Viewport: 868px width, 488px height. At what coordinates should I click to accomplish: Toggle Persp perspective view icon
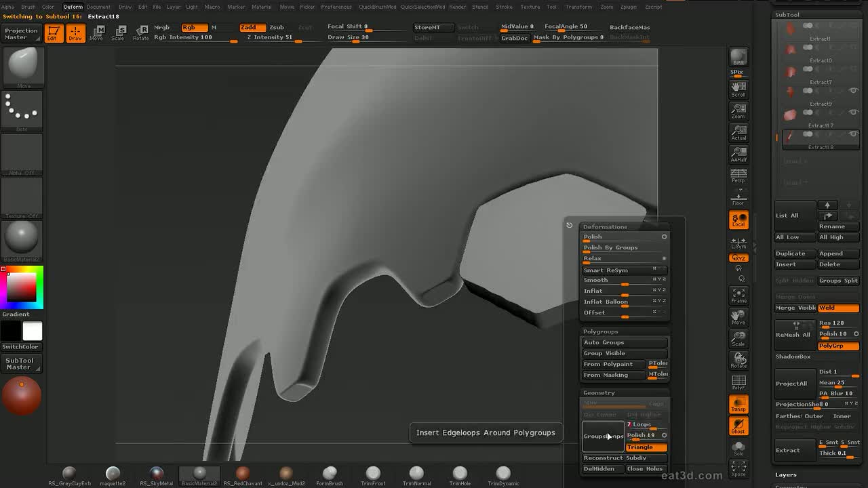[x=738, y=176]
